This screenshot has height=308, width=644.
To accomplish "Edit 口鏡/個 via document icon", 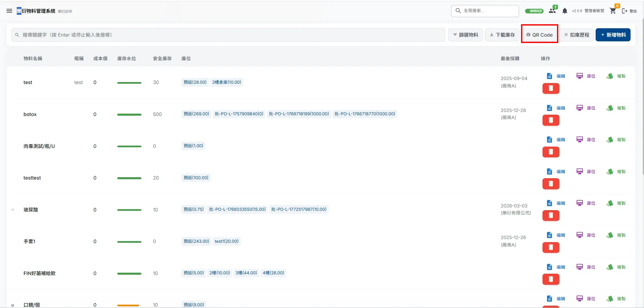I will click(549, 299).
